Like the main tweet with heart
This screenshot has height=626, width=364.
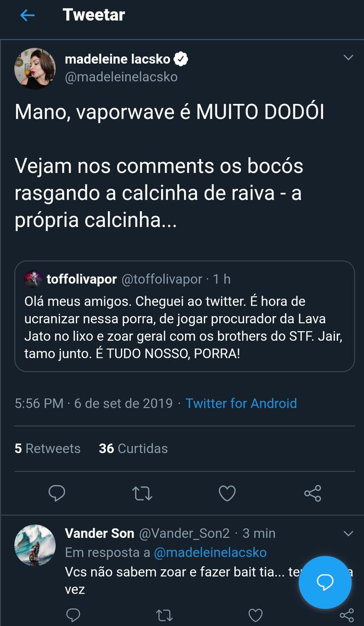(227, 492)
